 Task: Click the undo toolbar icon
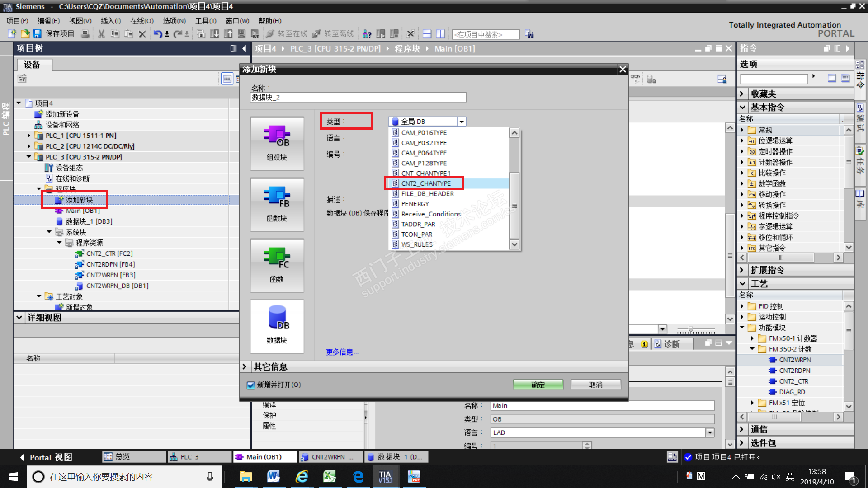tap(157, 34)
